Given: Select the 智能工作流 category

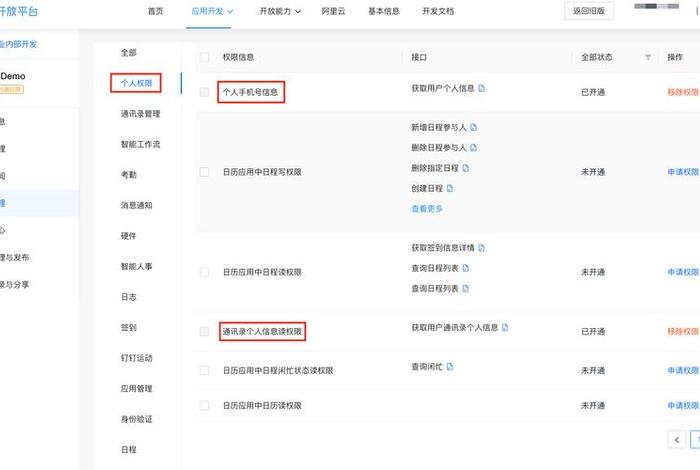Looking at the screenshot, I should (x=140, y=144).
